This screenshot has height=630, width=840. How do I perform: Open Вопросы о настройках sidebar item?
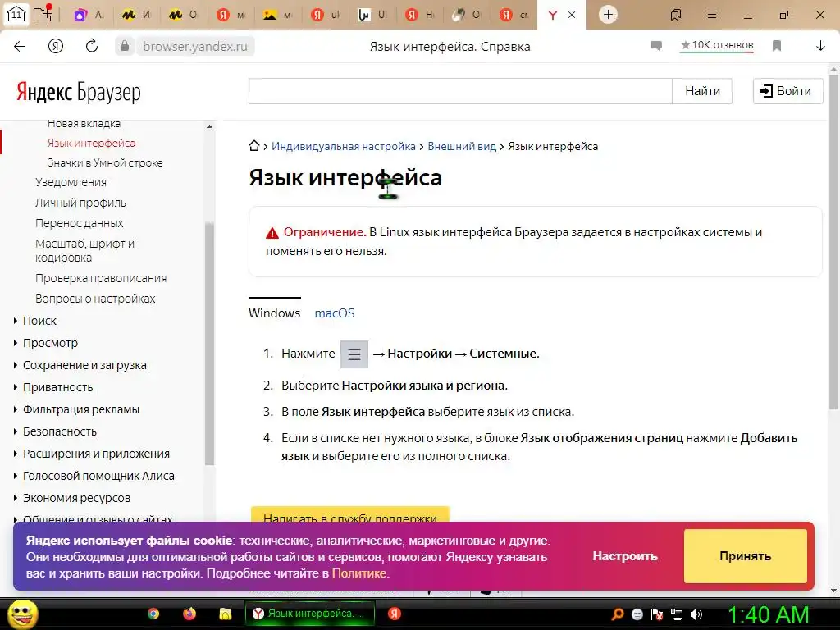tap(95, 299)
